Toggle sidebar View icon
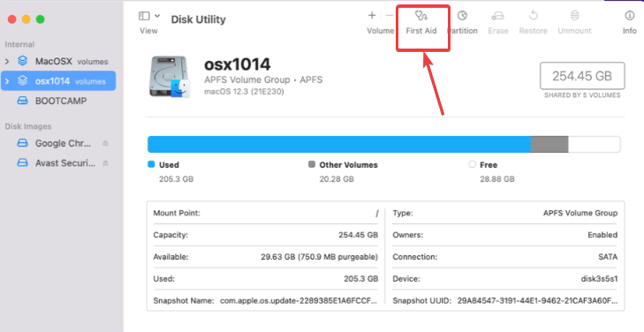 (144, 16)
